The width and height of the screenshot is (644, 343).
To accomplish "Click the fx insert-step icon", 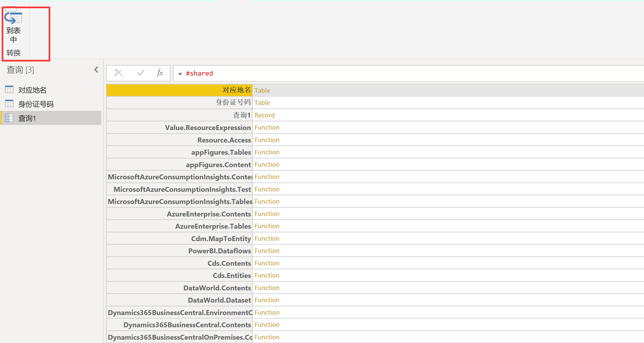I will (160, 73).
